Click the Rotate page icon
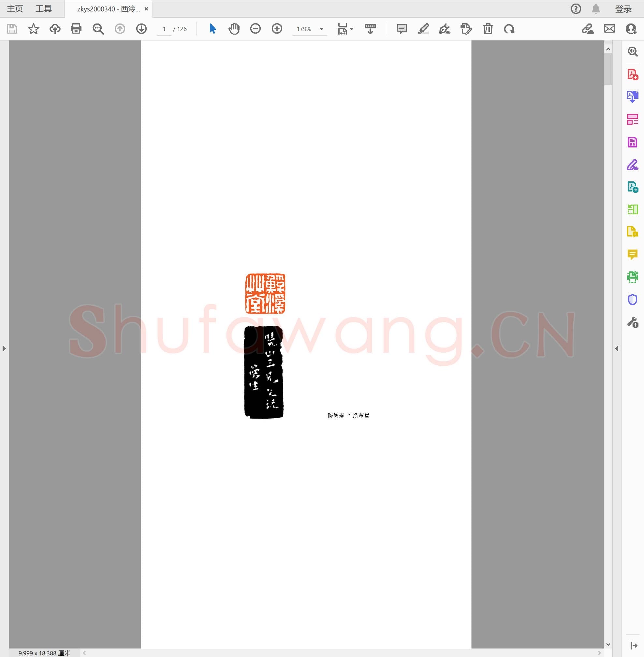The image size is (644, 657). pyautogui.click(x=509, y=29)
